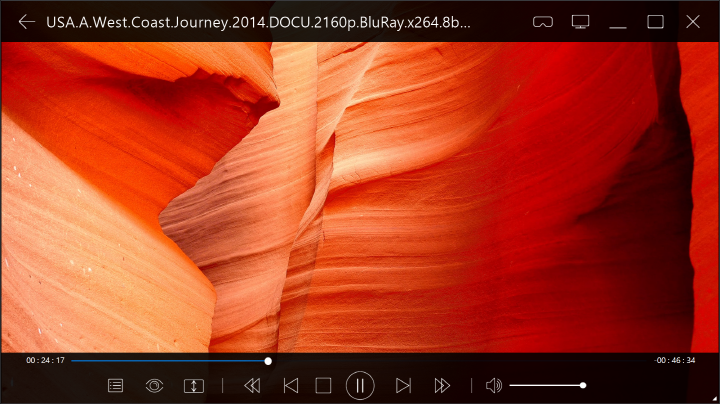Toggle the video fit-to-screen mode
The image size is (720, 404).
pos(193,385)
